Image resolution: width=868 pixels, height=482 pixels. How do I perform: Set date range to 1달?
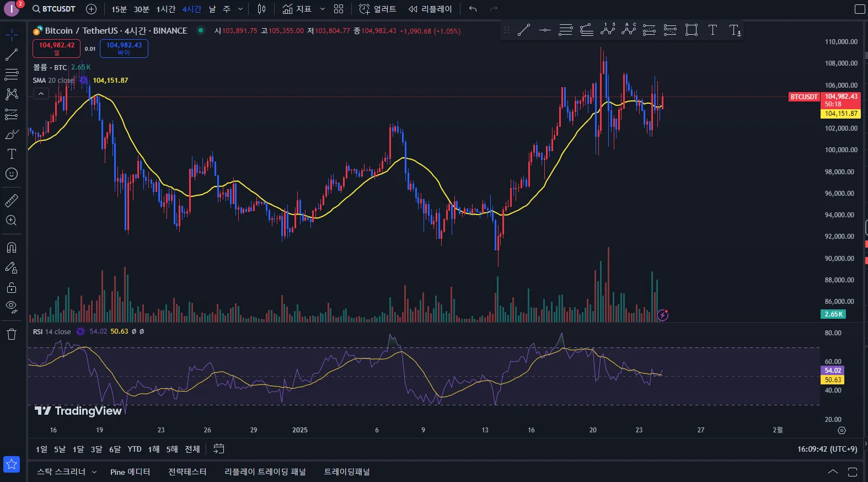pos(78,449)
